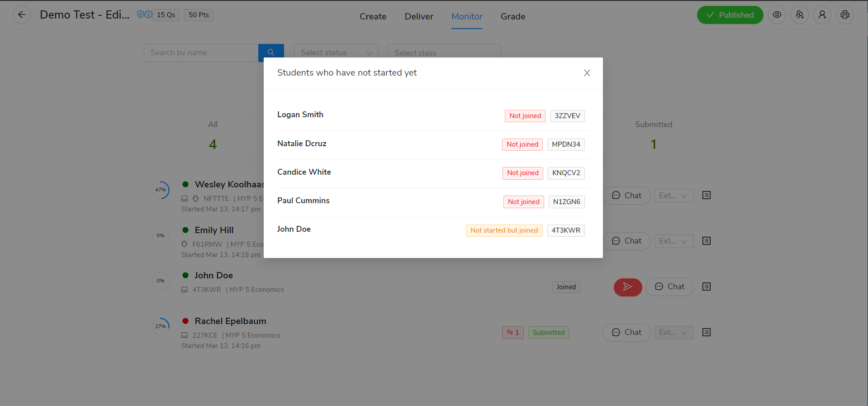
Task: Go to the Create tab
Action: click(x=373, y=17)
